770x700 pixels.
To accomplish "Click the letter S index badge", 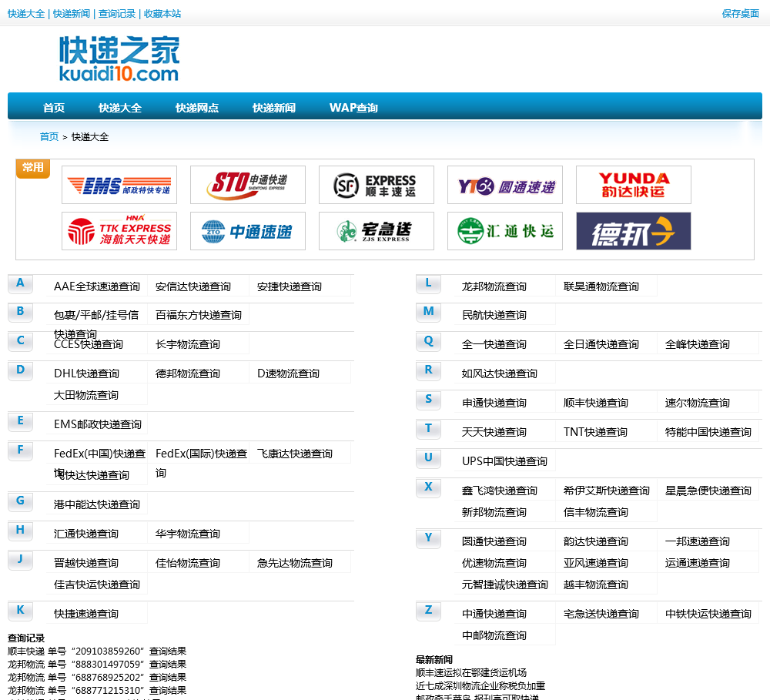I will pyautogui.click(x=428, y=400).
